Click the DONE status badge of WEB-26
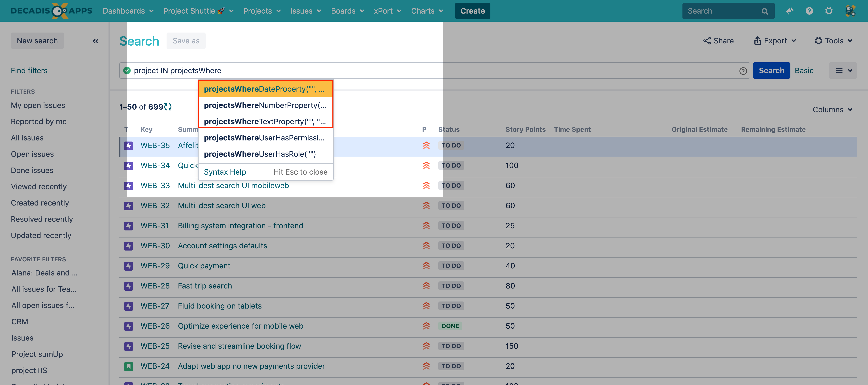The height and width of the screenshot is (385, 868). click(450, 326)
